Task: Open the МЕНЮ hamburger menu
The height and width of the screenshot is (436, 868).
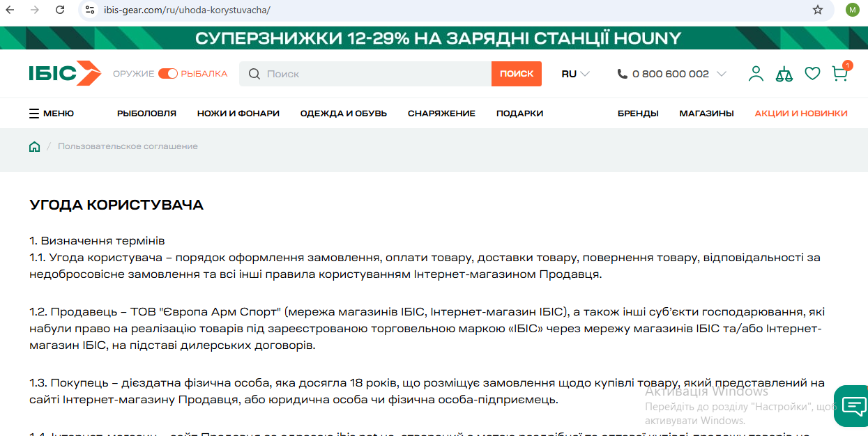Action: pos(52,114)
